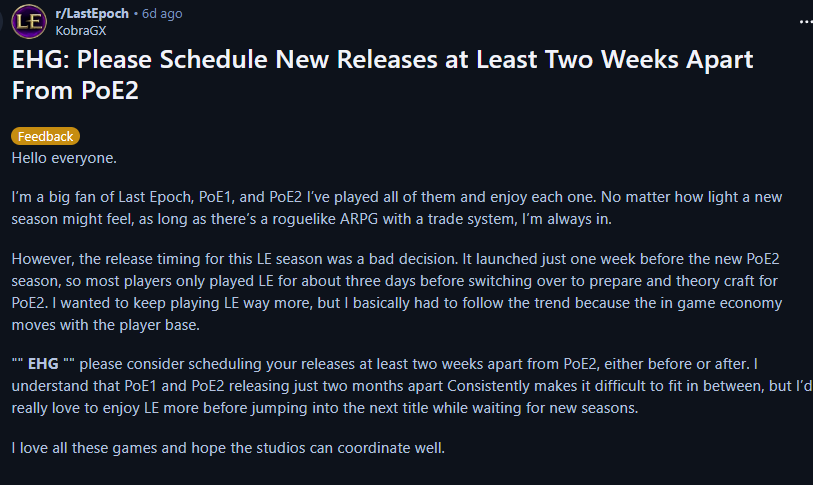Click the line starting 'PoE2. I wanted to keep'
The width and height of the screenshot is (813, 485).
pos(397,303)
